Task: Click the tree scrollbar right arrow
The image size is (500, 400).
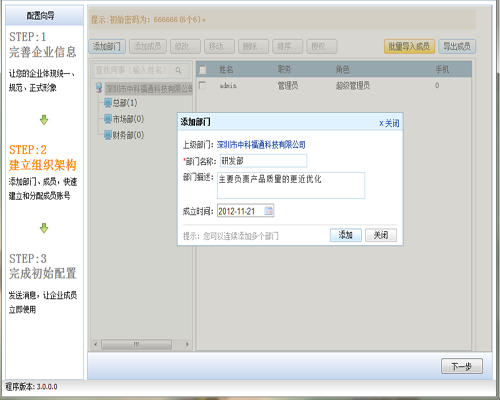Action: tap(187, 344)
